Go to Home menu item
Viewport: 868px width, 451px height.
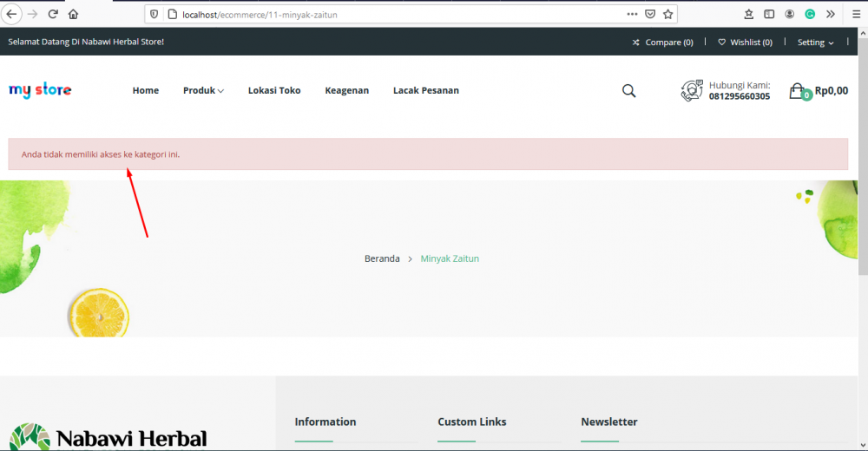pos(146,90)
